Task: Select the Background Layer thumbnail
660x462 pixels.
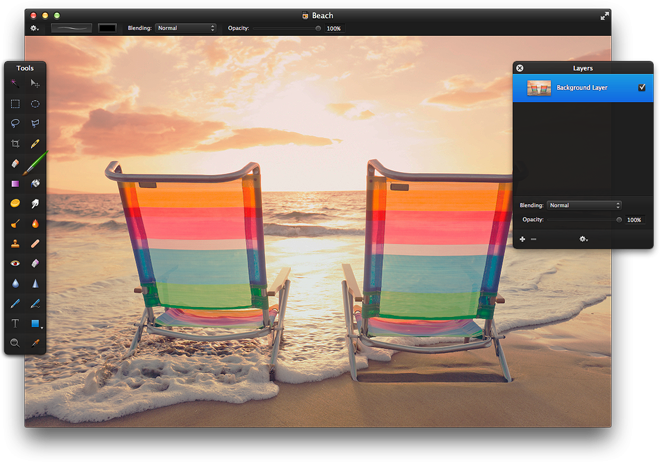Action: pyautogui.click(x=539, y=88)
